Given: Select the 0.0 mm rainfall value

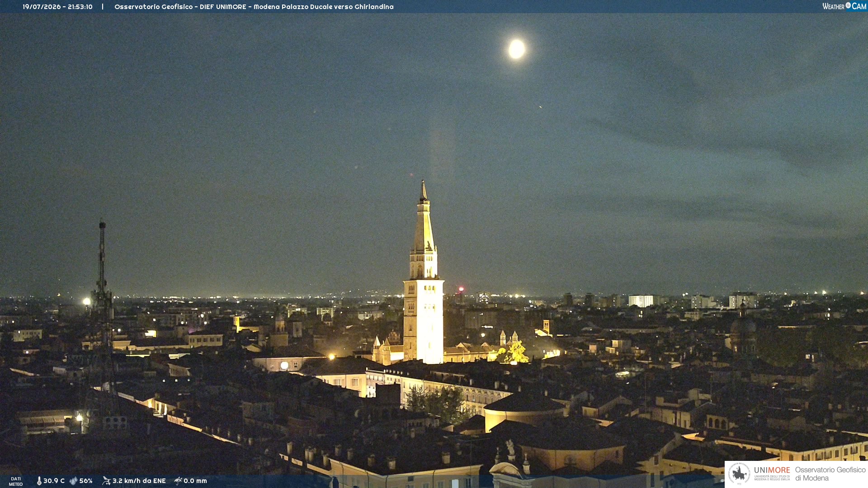Looking at the screenshot, I should click(x=195, y=481).
